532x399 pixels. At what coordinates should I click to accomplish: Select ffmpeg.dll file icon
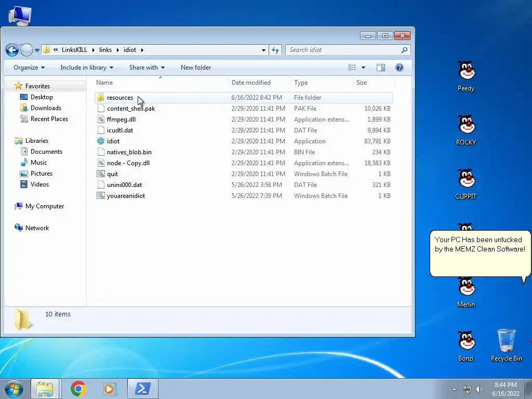point(101,119)
